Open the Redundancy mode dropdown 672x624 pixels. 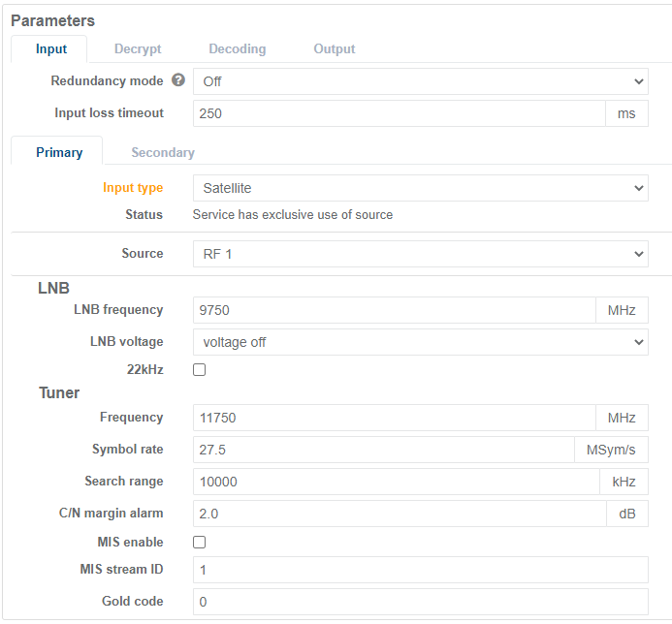click(x=420, y=81)
